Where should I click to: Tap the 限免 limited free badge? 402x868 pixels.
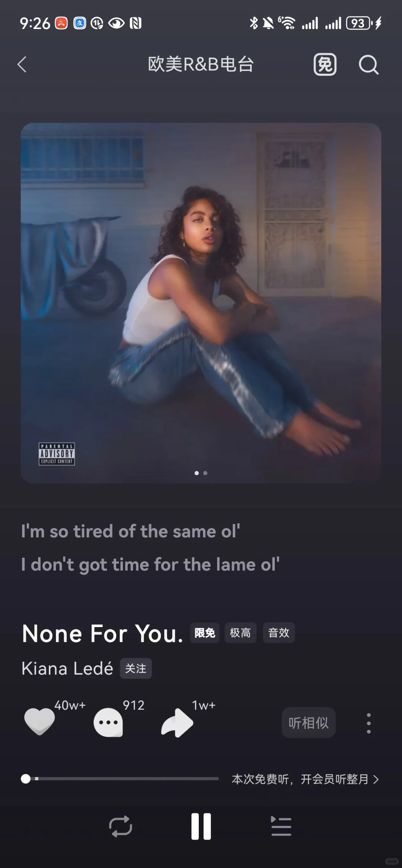[205, 633]
